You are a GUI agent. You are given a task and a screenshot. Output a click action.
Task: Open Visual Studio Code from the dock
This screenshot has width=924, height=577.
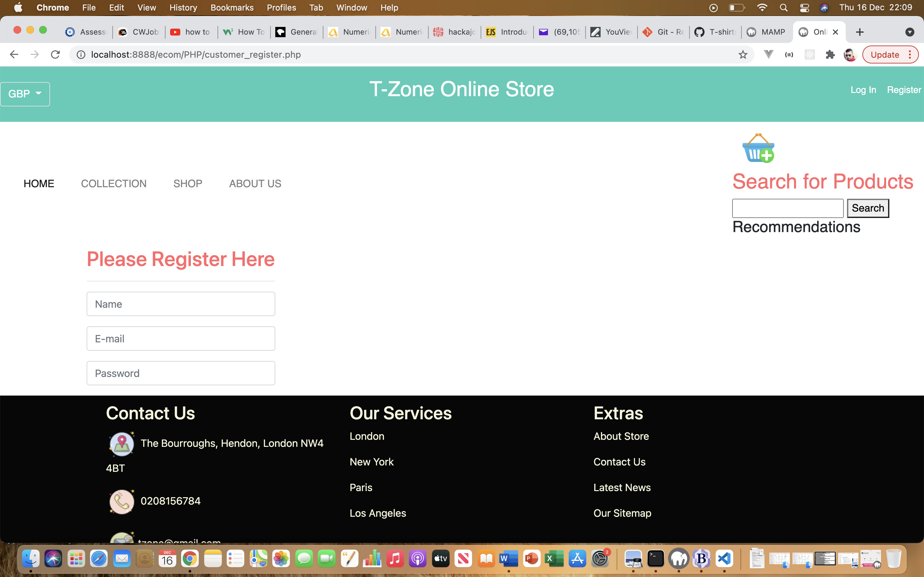click(725, 558)
